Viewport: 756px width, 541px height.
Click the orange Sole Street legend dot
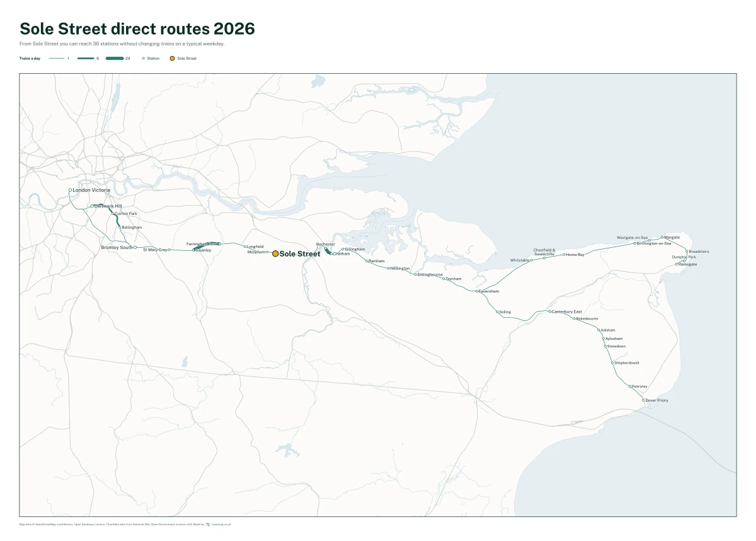172,58
